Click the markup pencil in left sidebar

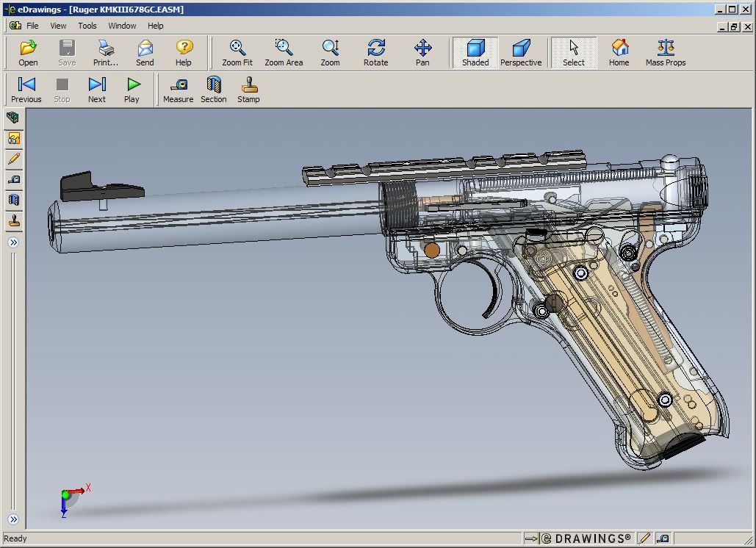13,159
